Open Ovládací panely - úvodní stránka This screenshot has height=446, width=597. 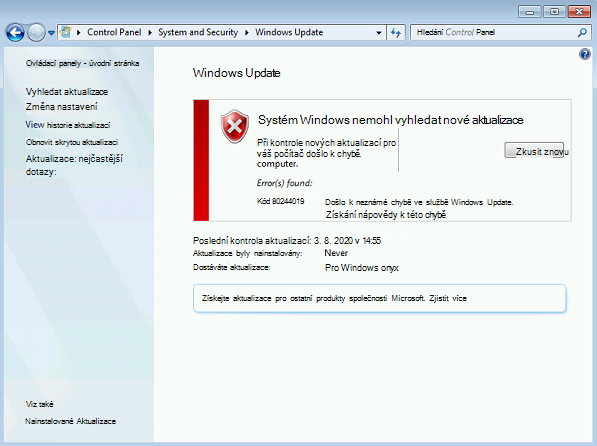[x=82, y=63]
